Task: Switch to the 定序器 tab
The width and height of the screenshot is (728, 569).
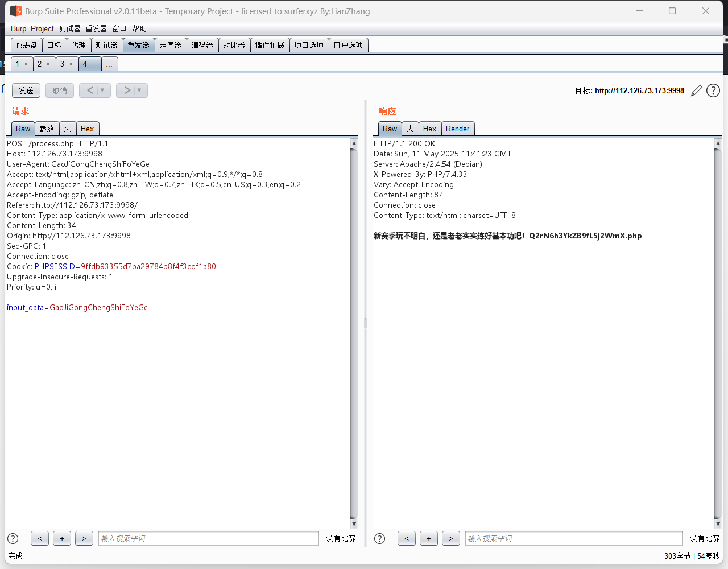Action: pyautogui.click(x=171, y=45)
